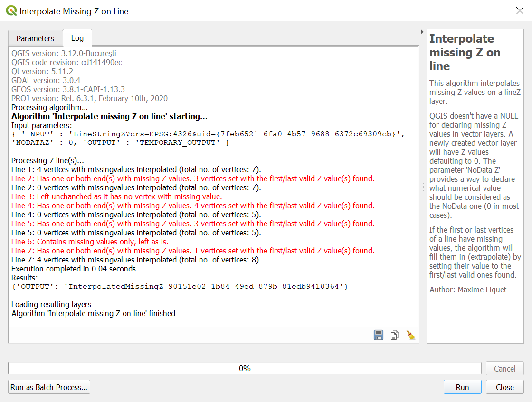The width and height of the screenshot is (532, 402).
Task: Click red 'Line 7: Has one or both' warning
Action: 193,251
